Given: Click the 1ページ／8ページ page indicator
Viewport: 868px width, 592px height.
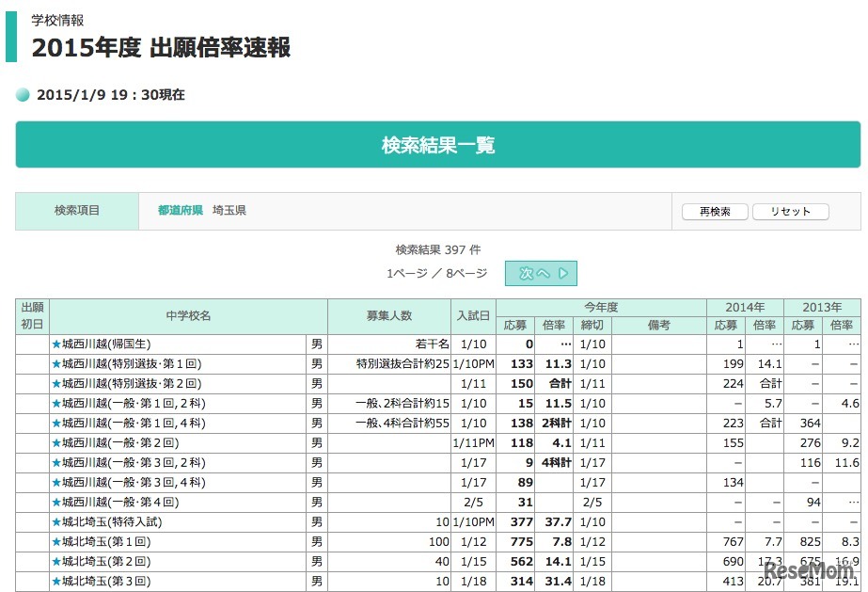Looking at the screenshot, I should tap(436, 273).
